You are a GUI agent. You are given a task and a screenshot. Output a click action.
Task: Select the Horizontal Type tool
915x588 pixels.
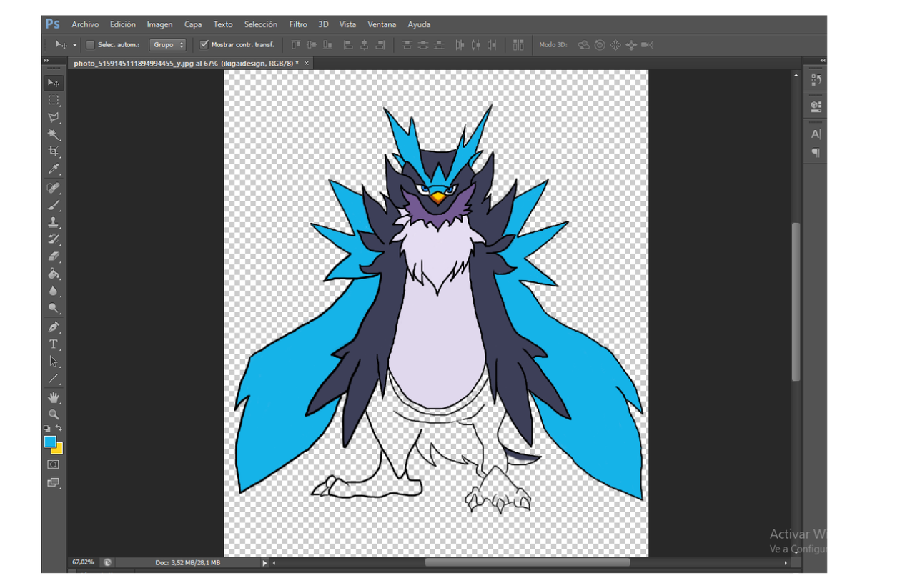pos(54,344)
